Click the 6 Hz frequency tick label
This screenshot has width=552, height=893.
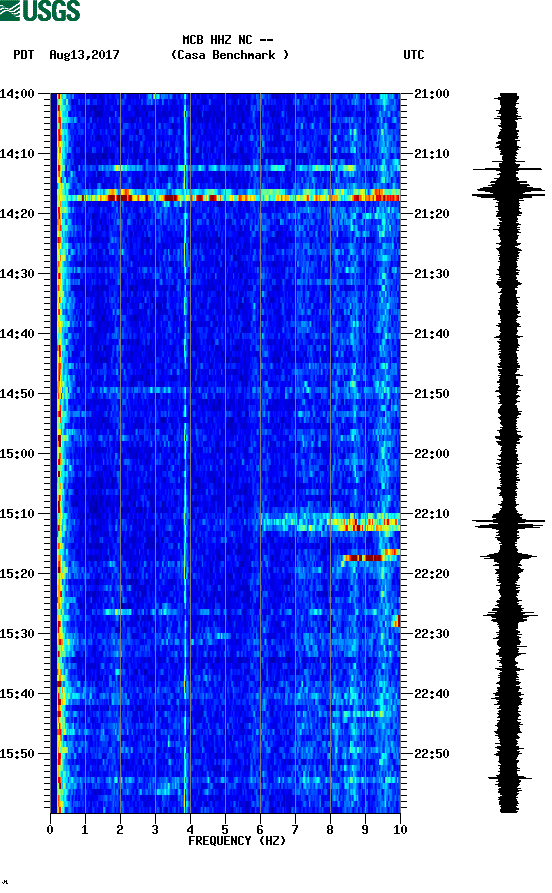(260, 829)
